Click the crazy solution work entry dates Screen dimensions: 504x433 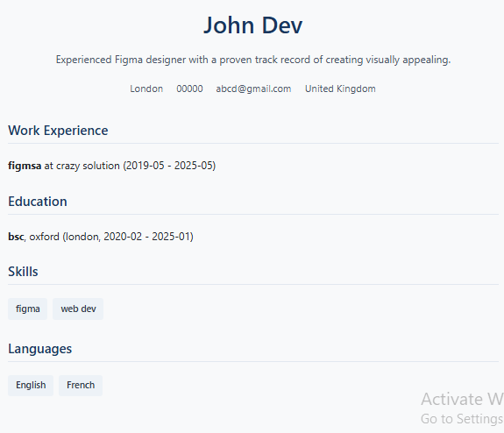coord(169,166)
